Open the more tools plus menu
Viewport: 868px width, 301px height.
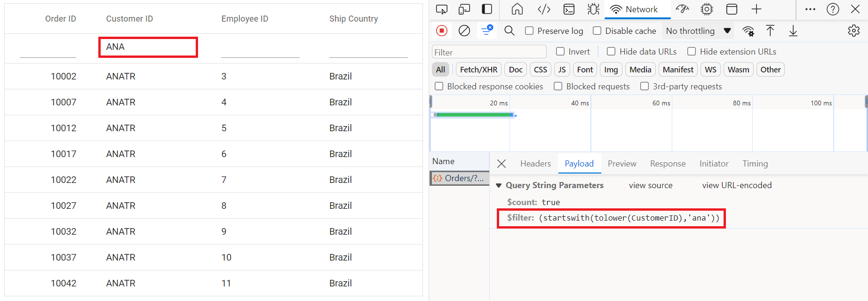click(757, 9)
